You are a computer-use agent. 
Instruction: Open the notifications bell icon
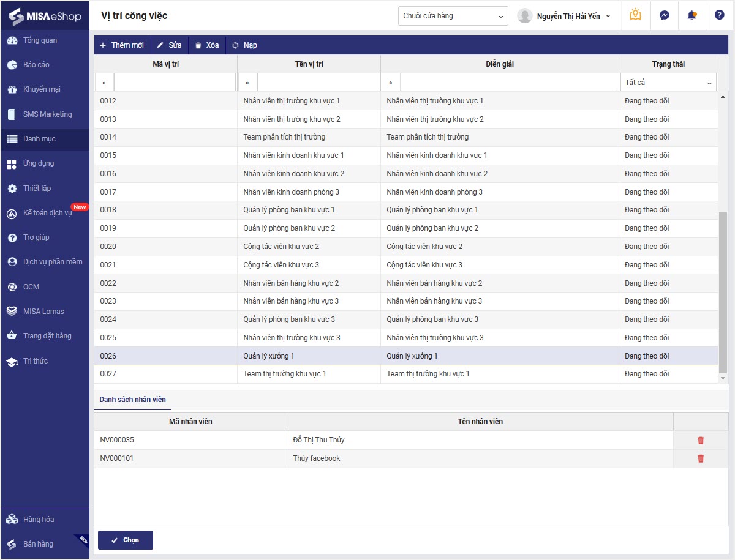click(692, 15)
